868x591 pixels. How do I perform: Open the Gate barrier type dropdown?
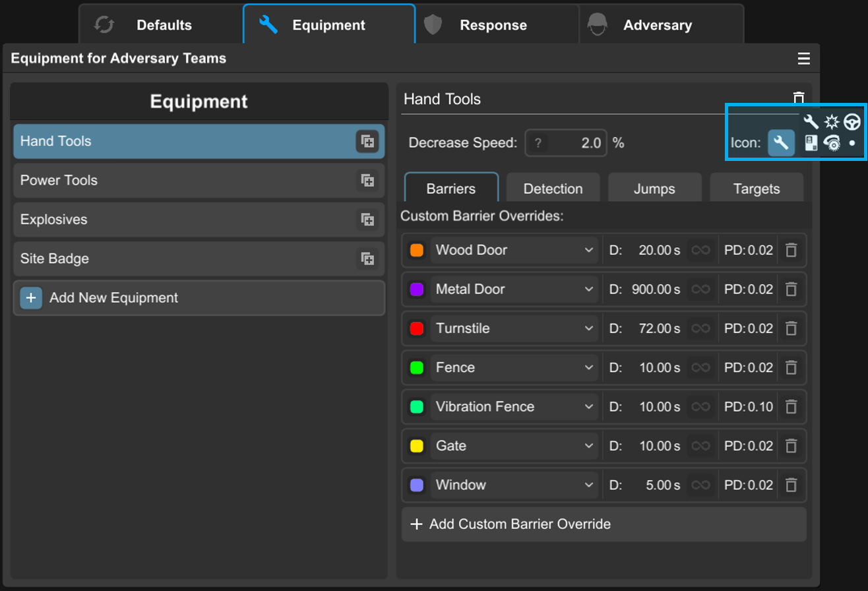coord(514,445)
